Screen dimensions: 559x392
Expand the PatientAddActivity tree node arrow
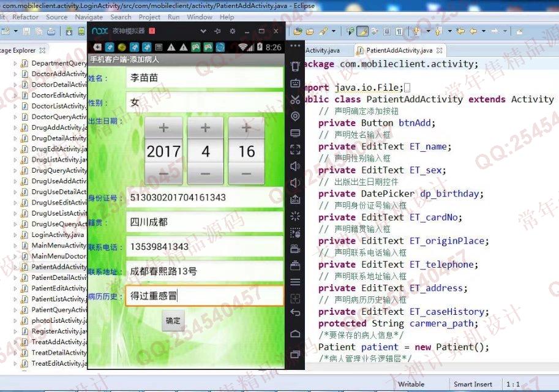pyautogui.click(x=15, y=267)
